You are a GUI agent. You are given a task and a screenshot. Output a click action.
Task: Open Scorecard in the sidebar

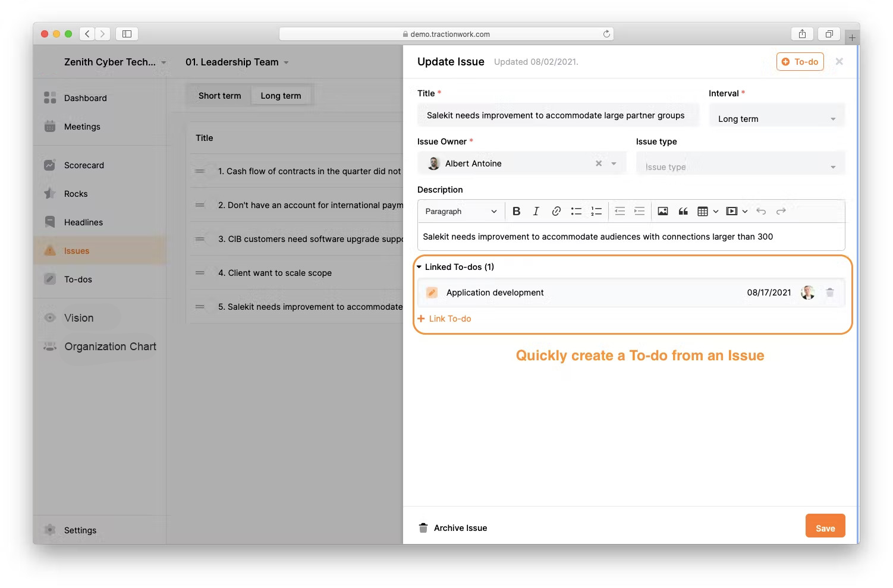coord(84,165)
